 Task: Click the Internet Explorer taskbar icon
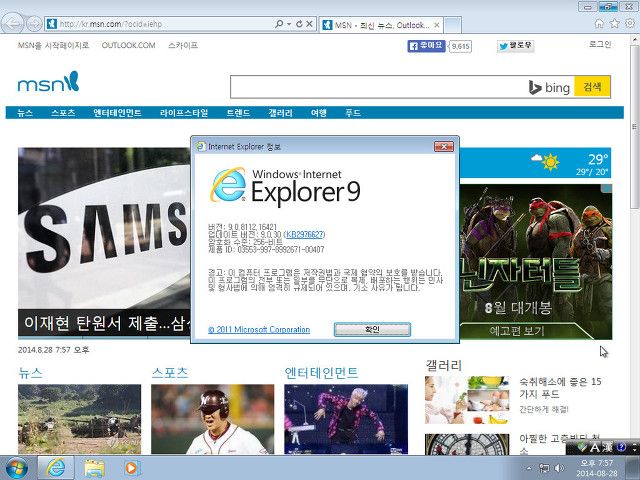click(56, 468)
